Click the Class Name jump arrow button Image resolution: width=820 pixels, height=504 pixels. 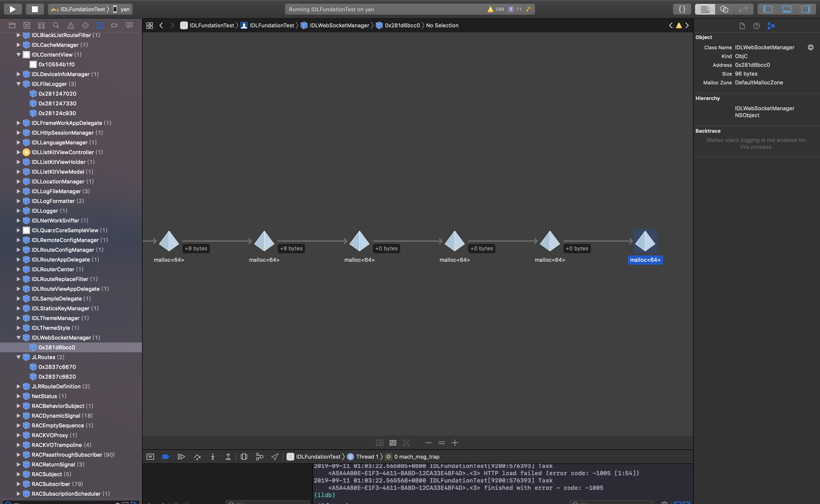point(811,47)
